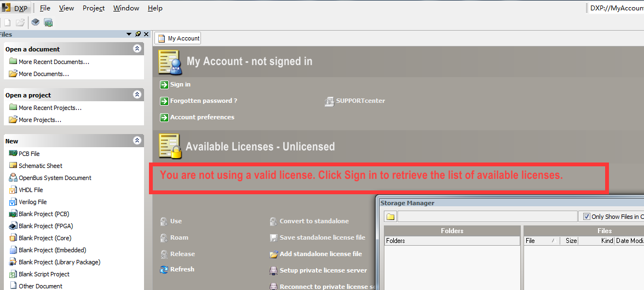The height and width of the screenshot is (290, 644).
Task: Click the Sign in link
Action: pos(180,84)
